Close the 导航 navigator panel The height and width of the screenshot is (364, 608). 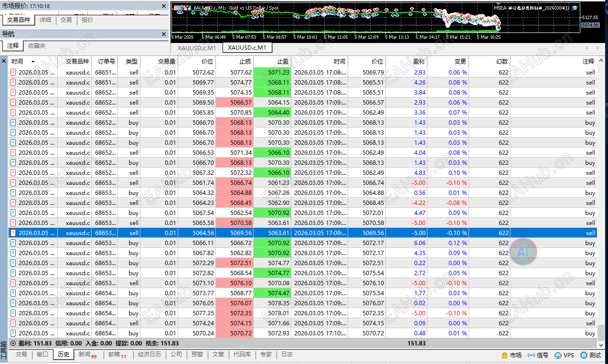pos(163,34)
